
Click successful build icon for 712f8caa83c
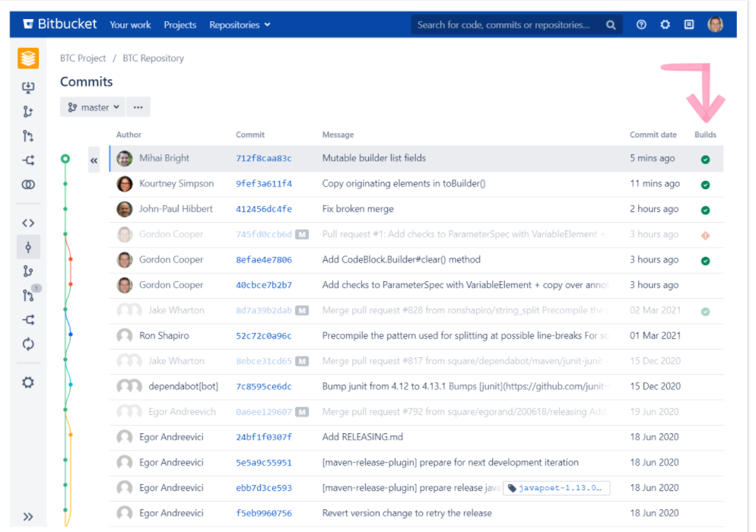point(705,159)
